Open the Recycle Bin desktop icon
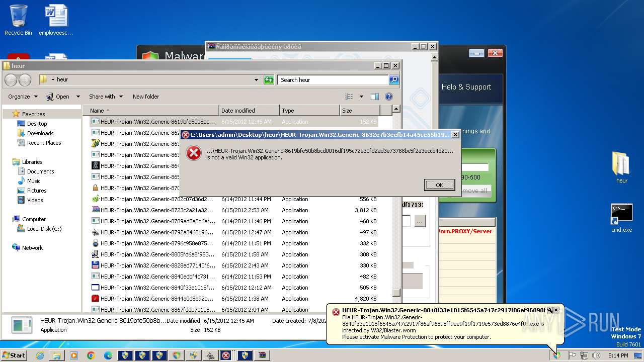The image size is (644, 362). coord(18,20)
